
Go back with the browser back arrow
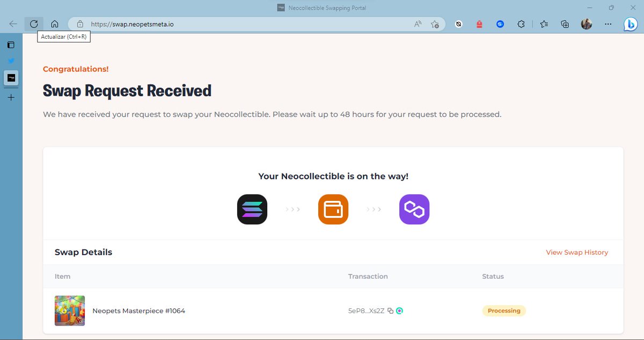13,24
